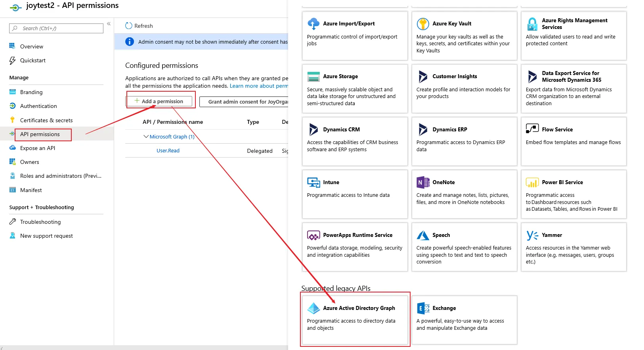Click the Azure Import/Export cloud icon

pos(313,24)
